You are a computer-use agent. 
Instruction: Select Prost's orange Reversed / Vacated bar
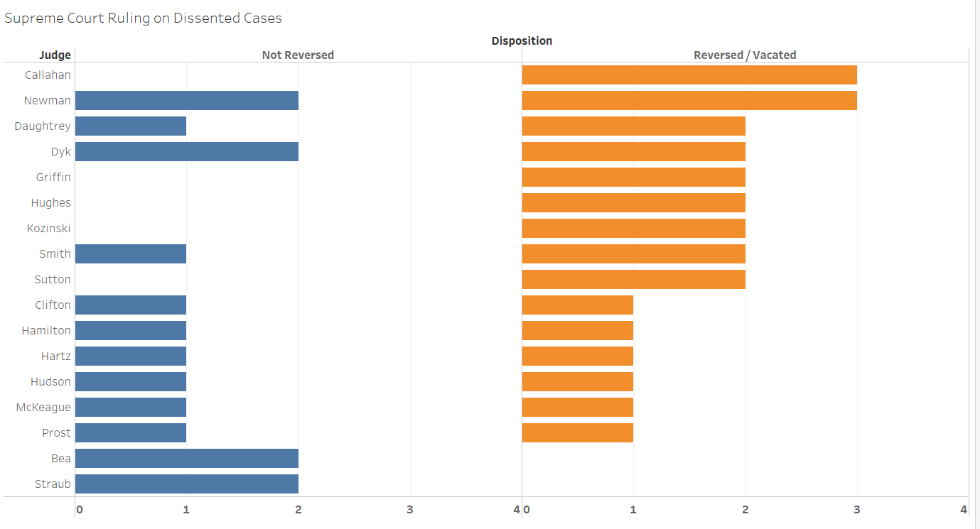pyautogui.click(x=577, y=432)
